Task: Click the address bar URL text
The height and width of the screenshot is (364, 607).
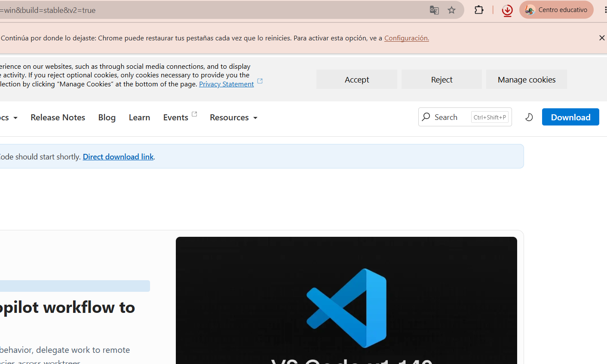Action: [x=48, y=10]
